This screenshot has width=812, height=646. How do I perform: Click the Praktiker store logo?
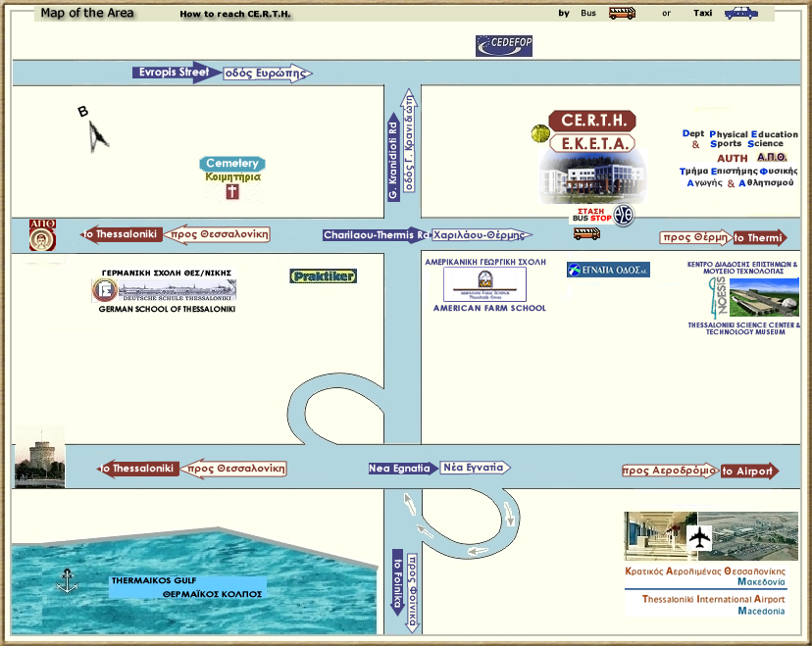click(324, 276)
